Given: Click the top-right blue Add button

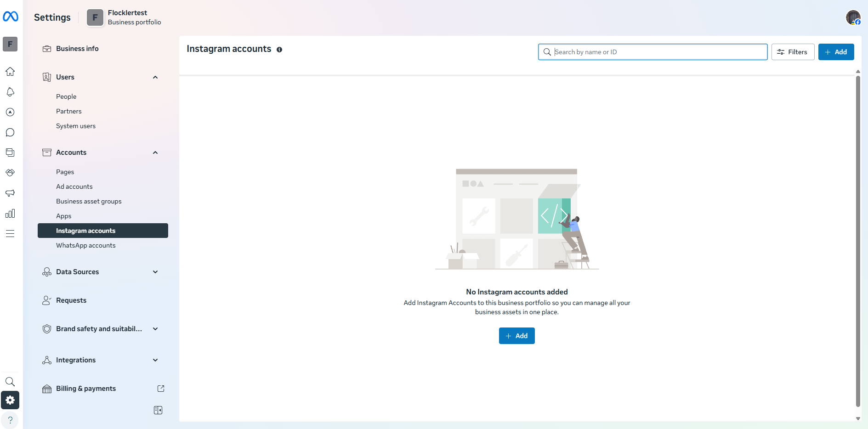Looking at the screenshot, I should (836, 52).
